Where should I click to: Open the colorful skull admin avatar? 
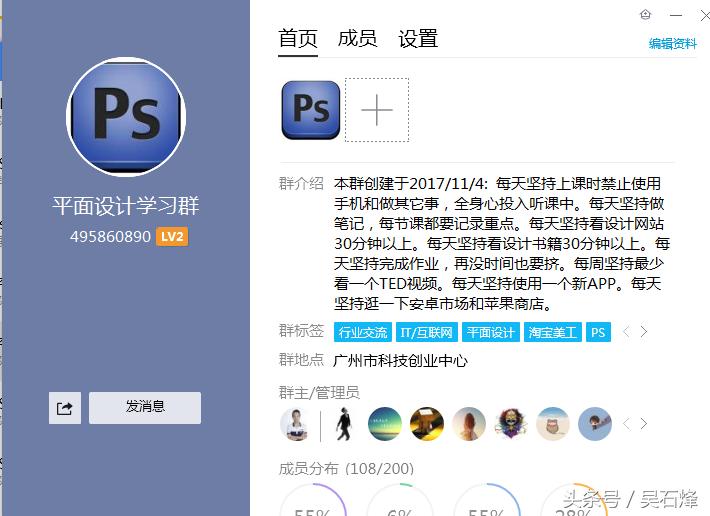511,424
